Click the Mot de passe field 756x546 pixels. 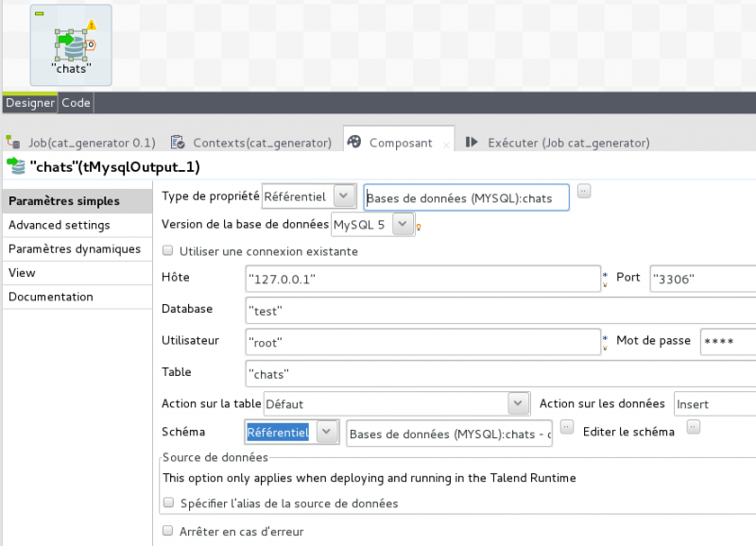pos(728,342)
